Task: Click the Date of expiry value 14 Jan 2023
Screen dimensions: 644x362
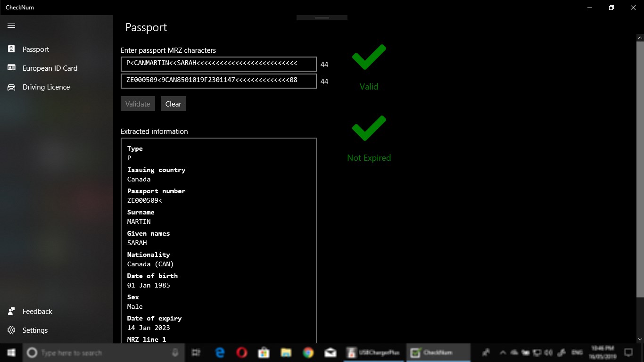Action: click(x=149, y=328)
